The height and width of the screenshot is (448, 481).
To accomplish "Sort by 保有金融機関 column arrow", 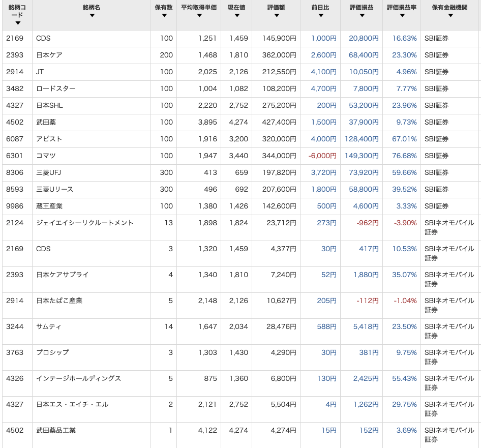I will [x=450, y=15].
